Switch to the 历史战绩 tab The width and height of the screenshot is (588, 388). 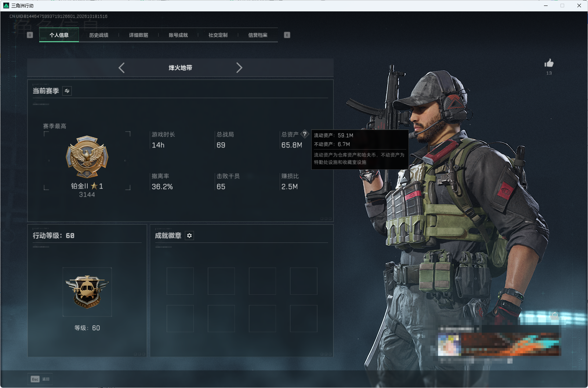(99, 35)
